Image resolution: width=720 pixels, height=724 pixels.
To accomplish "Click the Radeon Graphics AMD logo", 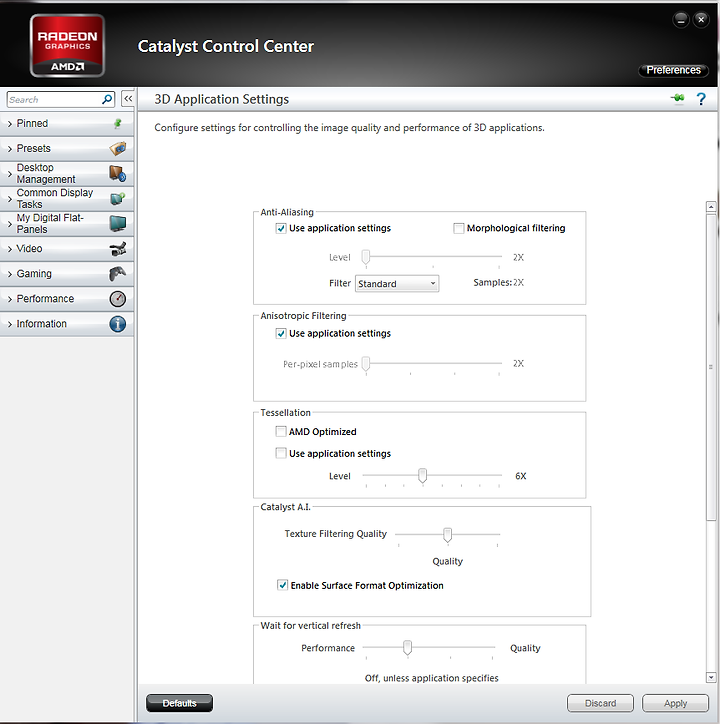I will pyautogui.click(x=67, y=46).
